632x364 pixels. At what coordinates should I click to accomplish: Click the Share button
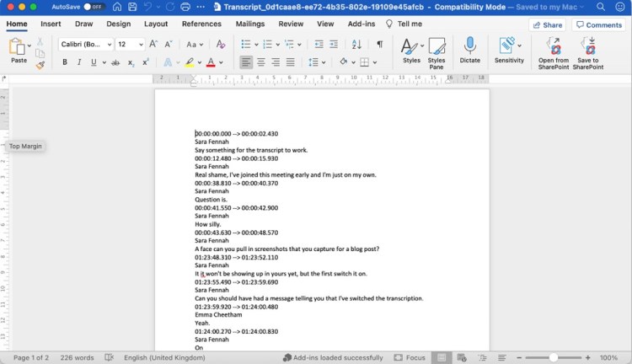click(547, 25)
